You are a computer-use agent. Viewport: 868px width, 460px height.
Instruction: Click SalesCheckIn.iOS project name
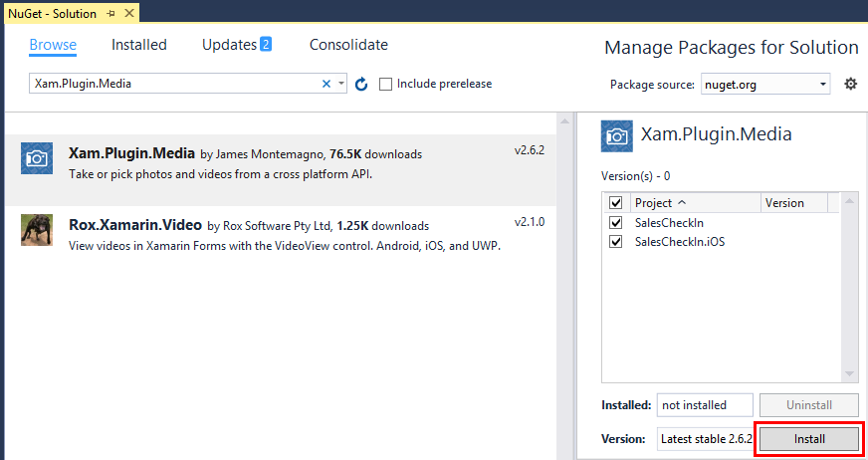(x=680, y=241)
